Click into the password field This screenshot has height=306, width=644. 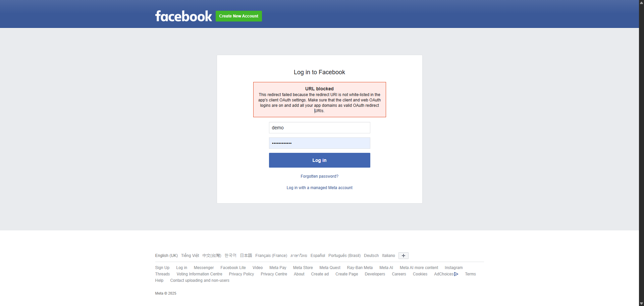coord(319,143)
